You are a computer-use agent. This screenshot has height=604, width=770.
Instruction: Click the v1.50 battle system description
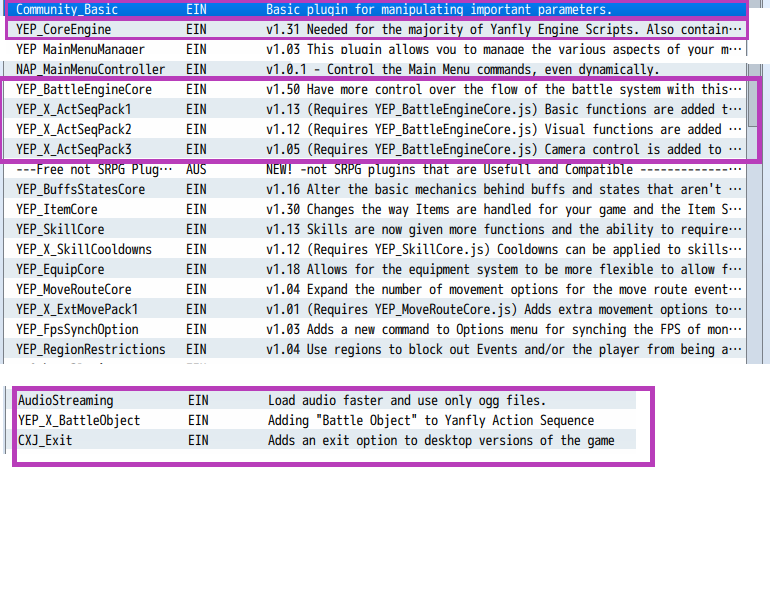(x=504, y=90)
